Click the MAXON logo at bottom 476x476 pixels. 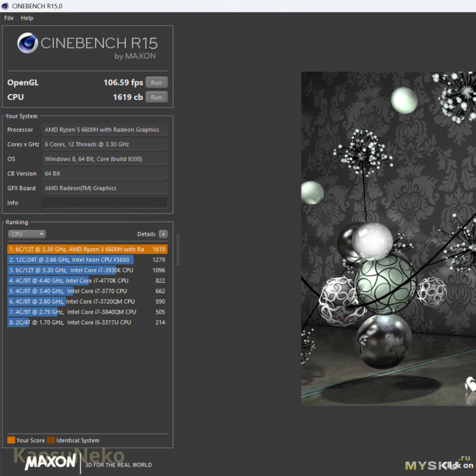(x=51, y=462)
